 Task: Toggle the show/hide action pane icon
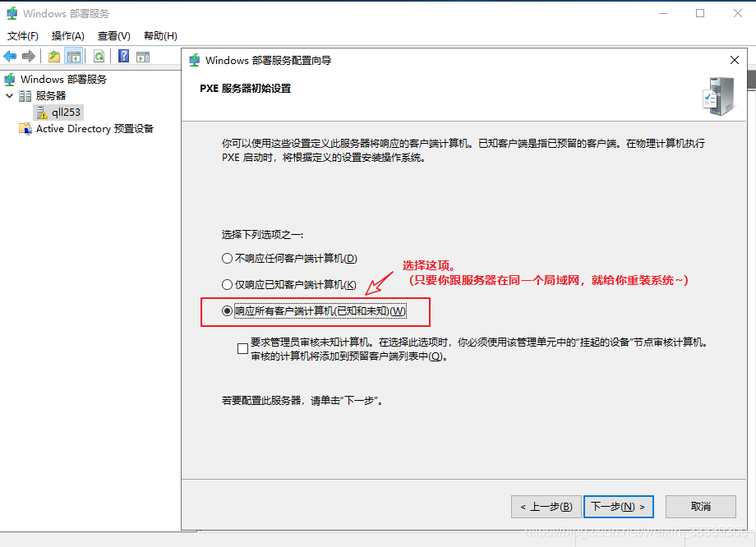pyautogui.click(x=143, y=57)
